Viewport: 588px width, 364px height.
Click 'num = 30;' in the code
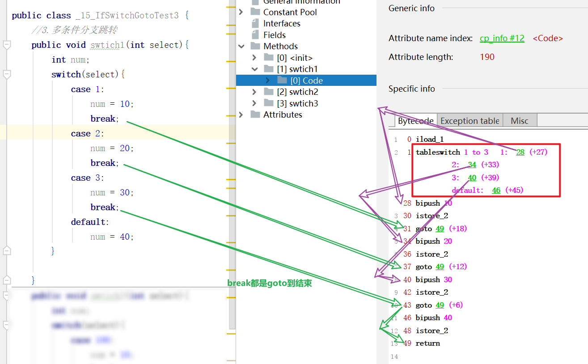(x=112, y=192)
